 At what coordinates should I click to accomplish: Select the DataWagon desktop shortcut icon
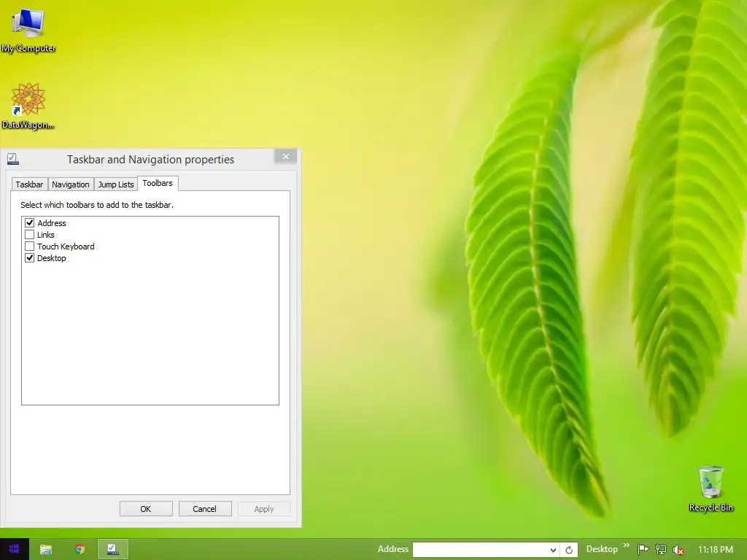28,106
